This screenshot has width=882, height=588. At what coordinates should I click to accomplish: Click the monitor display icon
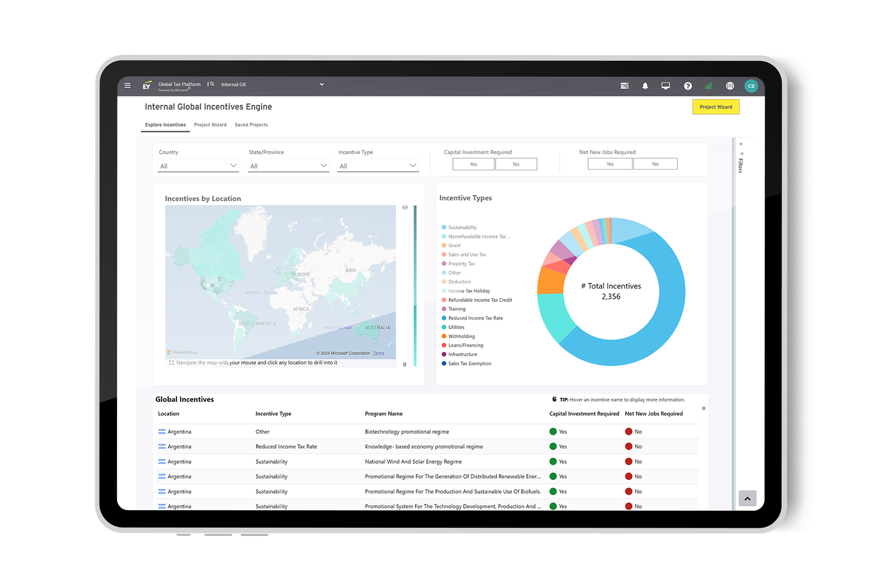click(x=665, y=86)
